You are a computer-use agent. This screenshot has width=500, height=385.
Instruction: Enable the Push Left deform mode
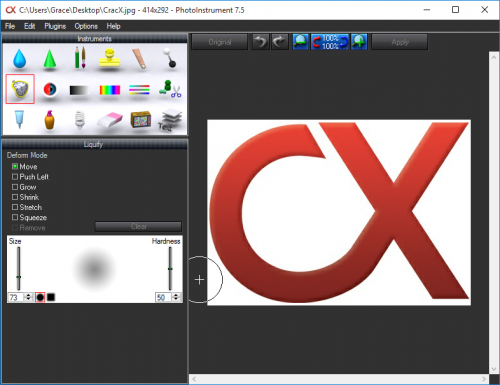pos(30,177)
